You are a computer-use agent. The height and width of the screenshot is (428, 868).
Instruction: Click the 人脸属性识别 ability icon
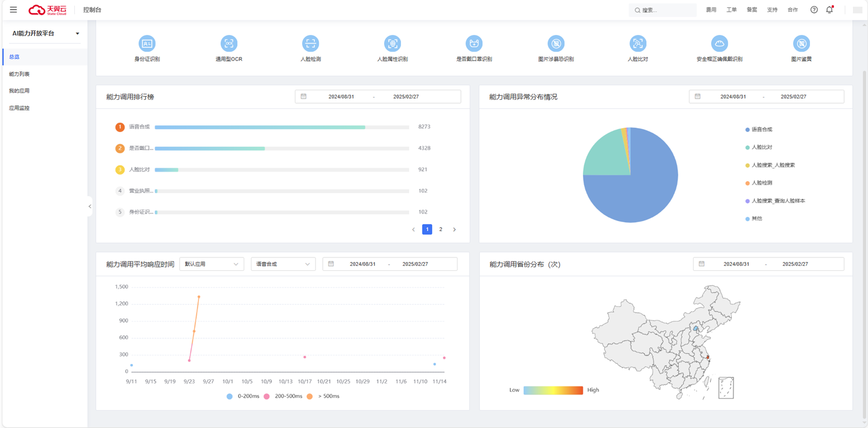pos(392,43)
